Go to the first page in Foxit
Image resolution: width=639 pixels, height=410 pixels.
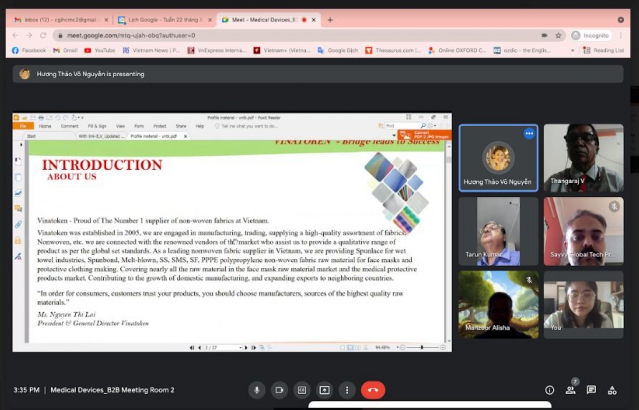point(192,348)
